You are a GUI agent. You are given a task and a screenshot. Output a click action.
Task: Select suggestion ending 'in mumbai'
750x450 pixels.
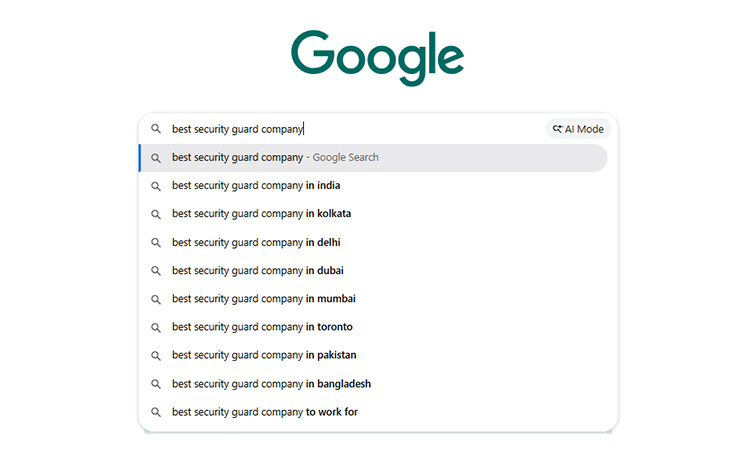[263, 298]
